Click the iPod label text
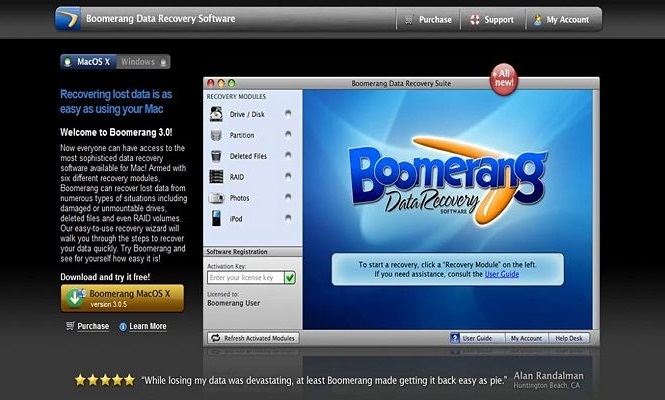 pos(236,219)
